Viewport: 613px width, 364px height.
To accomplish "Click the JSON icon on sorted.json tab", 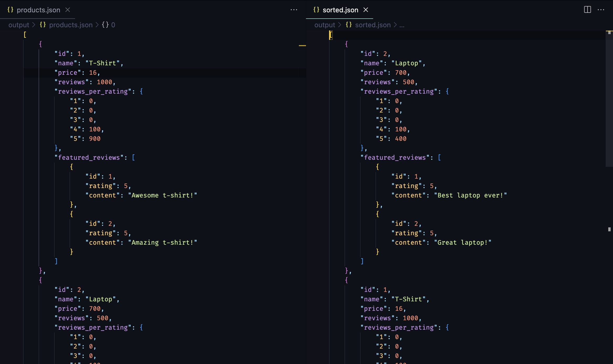I will (316, 10).
